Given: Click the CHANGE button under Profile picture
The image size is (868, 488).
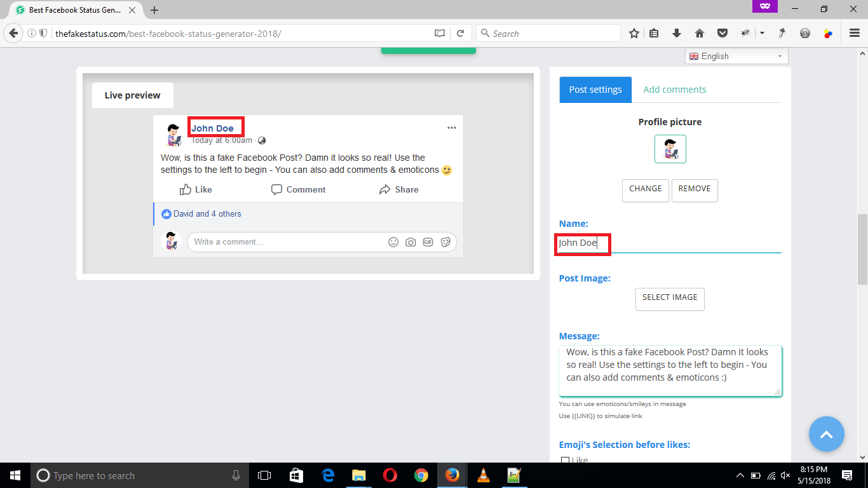Looking at the screenshot, I should 645,189.
